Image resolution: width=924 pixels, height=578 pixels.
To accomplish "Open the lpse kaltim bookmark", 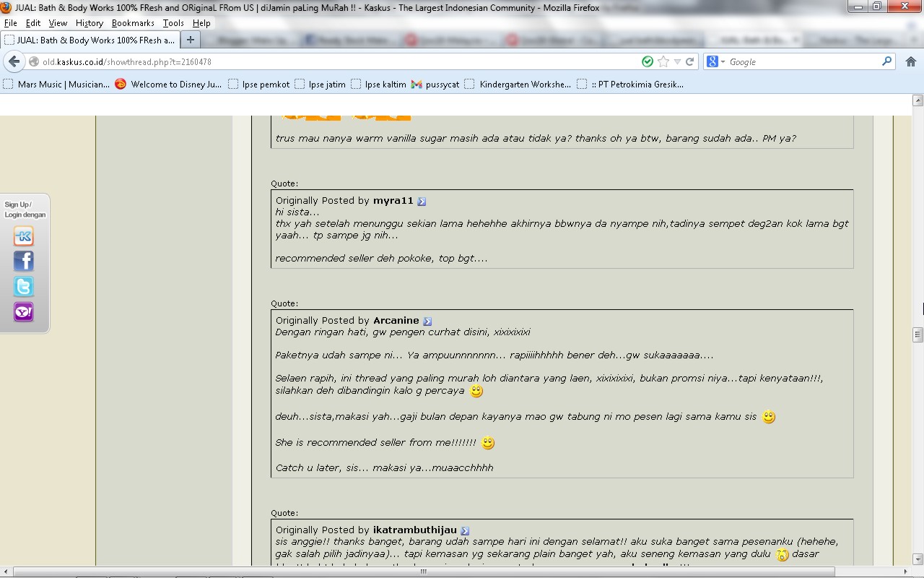I will (x=379, y=85).
